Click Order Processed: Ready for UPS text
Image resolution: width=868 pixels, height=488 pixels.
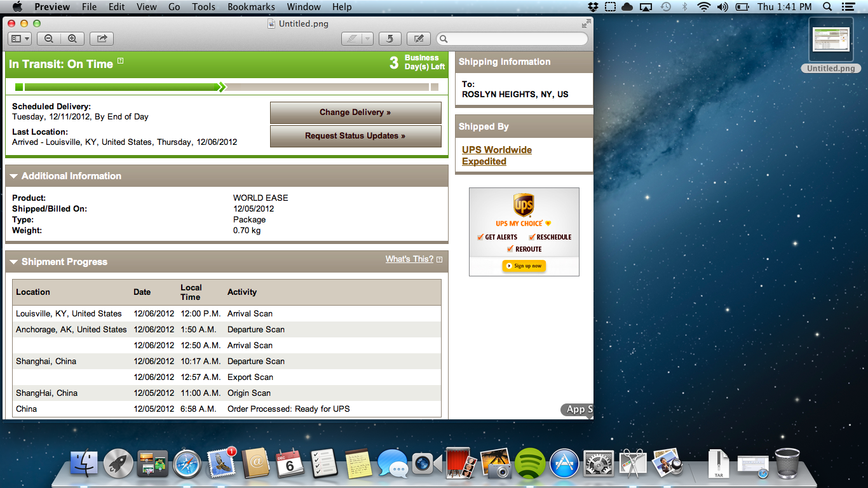tap(288, 409)
